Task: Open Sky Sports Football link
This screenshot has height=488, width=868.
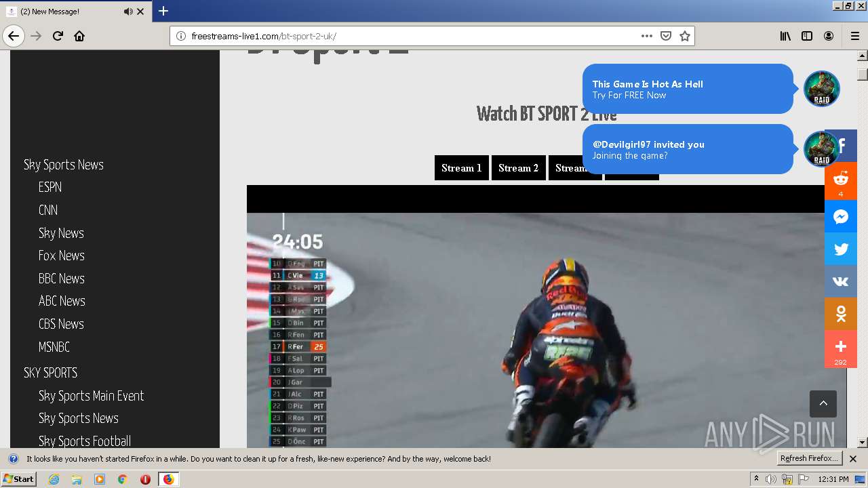Action: 85,441
